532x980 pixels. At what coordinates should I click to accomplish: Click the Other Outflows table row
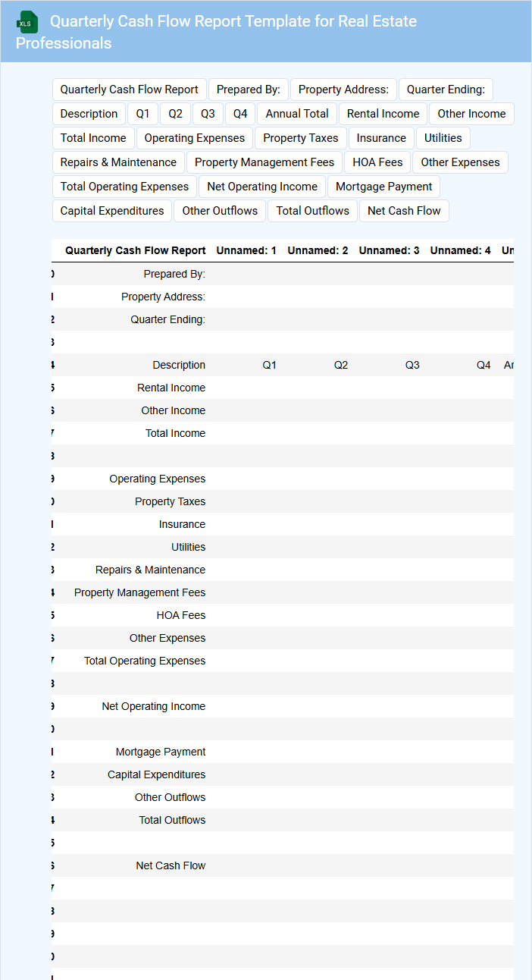tap(283, 797)
